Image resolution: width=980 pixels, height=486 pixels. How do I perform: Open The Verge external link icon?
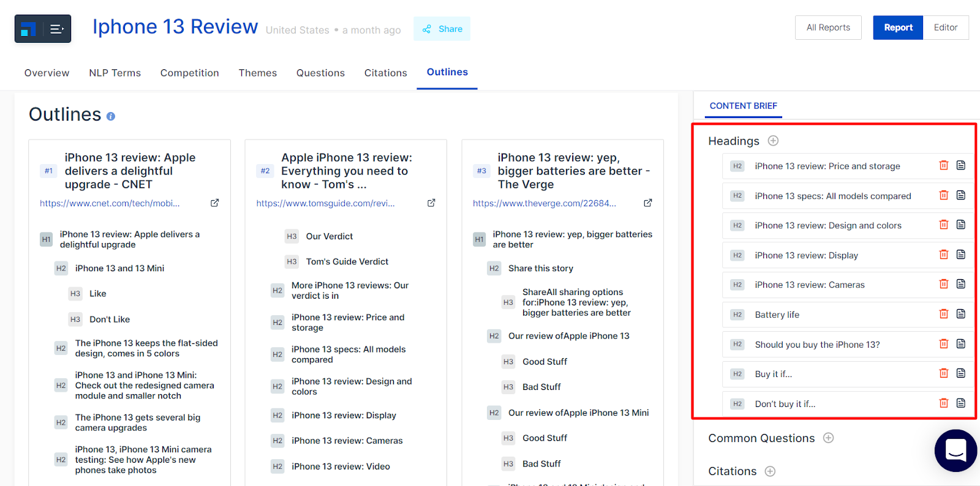pyautogui.click(x=648, y=203)
